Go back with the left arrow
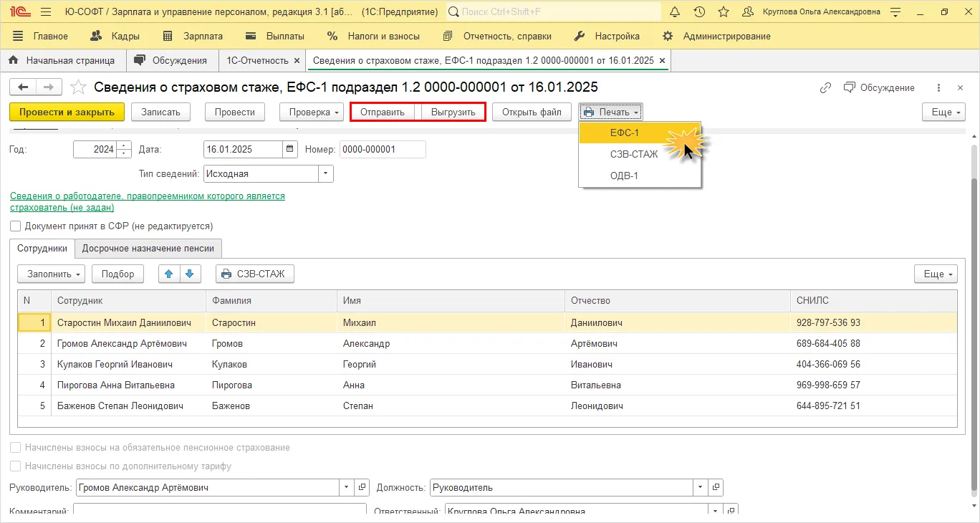Screen dimensions: 980x523 pyautogui.click(x=23, y=87)
